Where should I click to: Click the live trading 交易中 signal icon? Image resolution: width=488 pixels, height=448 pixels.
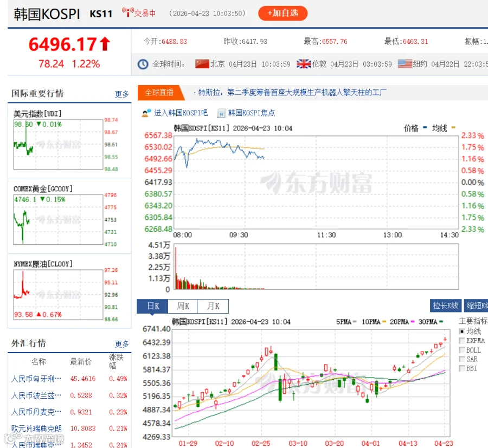(x=127, y=12)
